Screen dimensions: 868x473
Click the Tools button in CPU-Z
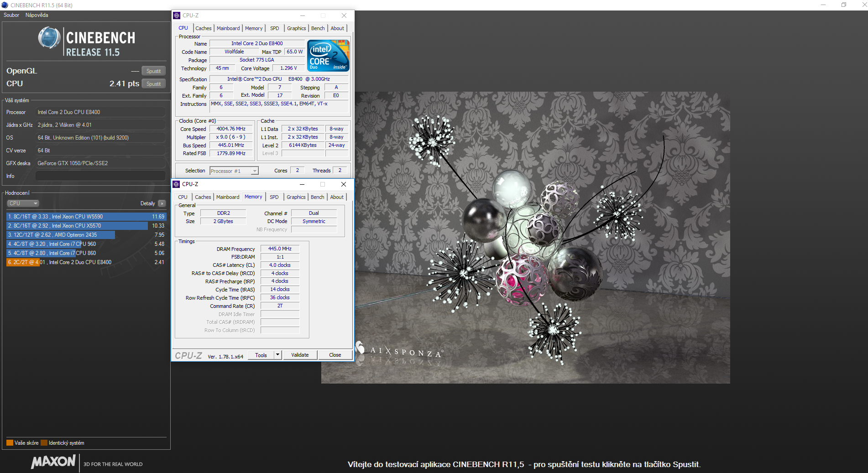(261, 355)
